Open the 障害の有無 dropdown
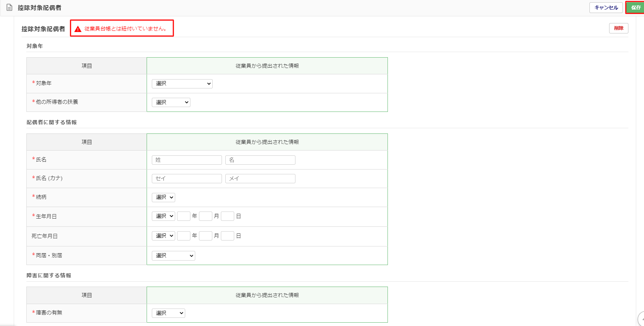Viewport: 644px width, 326px height. click(168, 313)
